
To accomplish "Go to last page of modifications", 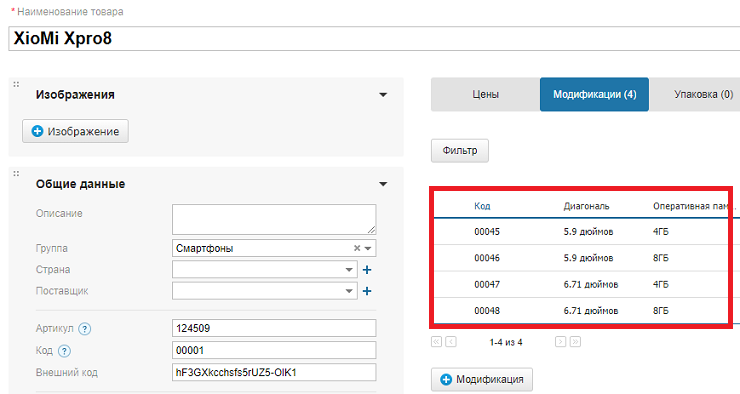I will click(575, 342).
